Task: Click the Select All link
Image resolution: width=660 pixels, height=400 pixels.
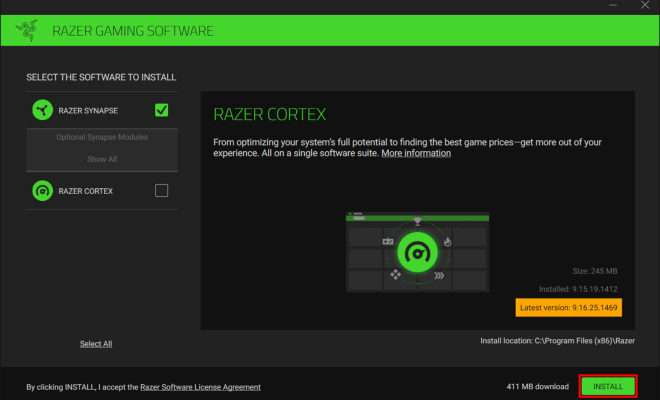Action: (96, 344)
